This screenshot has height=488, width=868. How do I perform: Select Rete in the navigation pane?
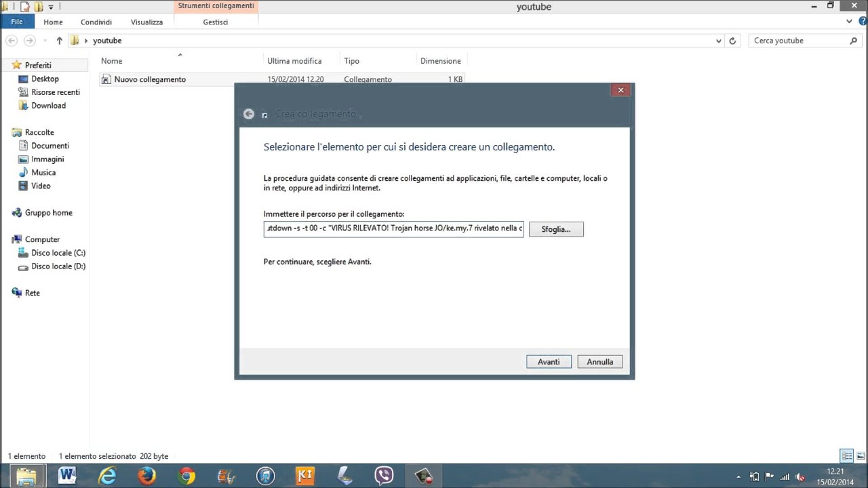pos(33,293)
